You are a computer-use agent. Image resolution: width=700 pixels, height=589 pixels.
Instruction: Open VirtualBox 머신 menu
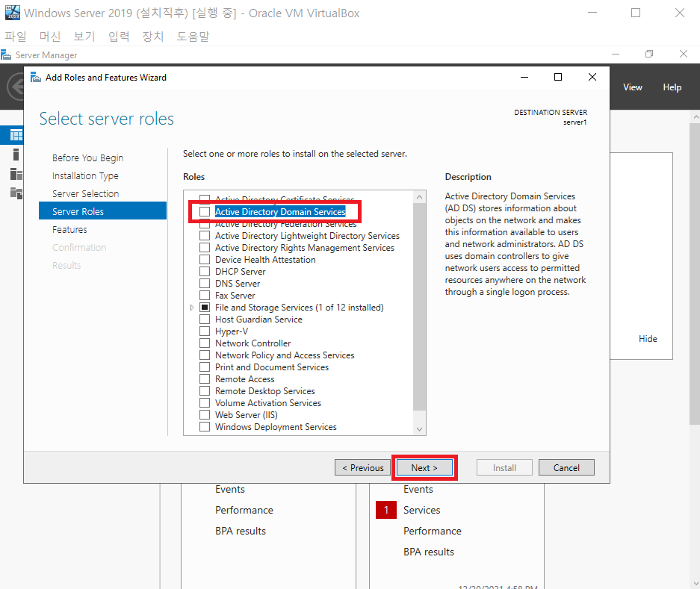(x=49, y=36)
